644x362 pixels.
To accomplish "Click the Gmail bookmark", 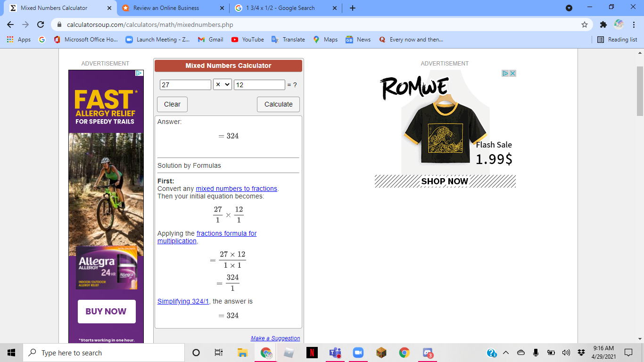I will 210,40.
